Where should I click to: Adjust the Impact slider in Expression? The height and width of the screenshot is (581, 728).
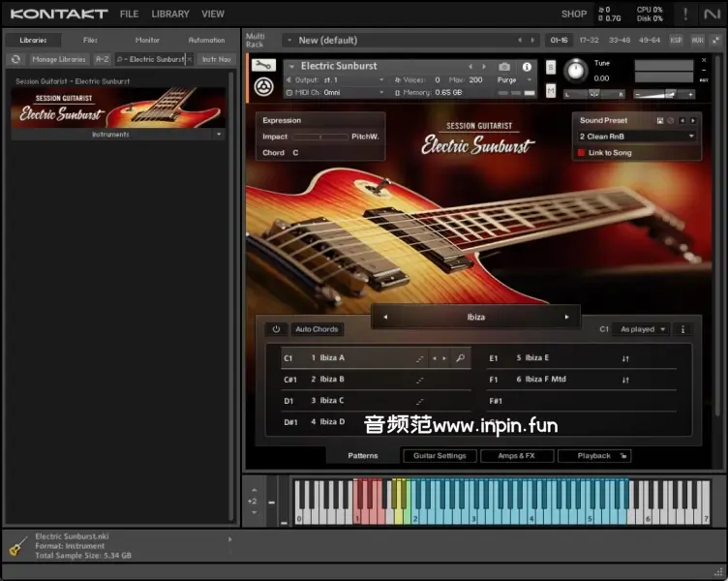point(319,137)
